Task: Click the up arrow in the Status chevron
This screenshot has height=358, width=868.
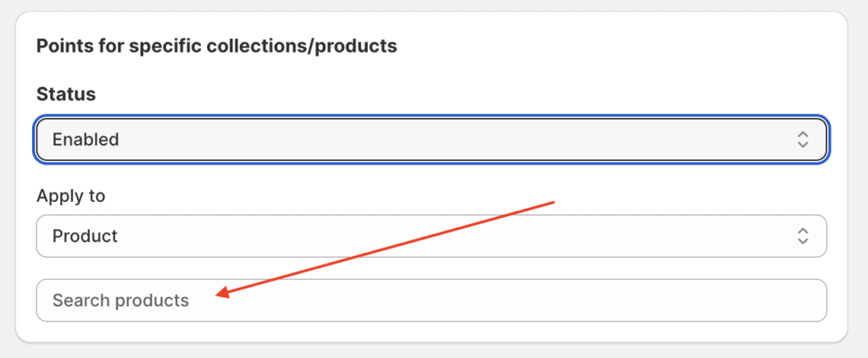Action: pyautogui.click(x=803, y=134)
